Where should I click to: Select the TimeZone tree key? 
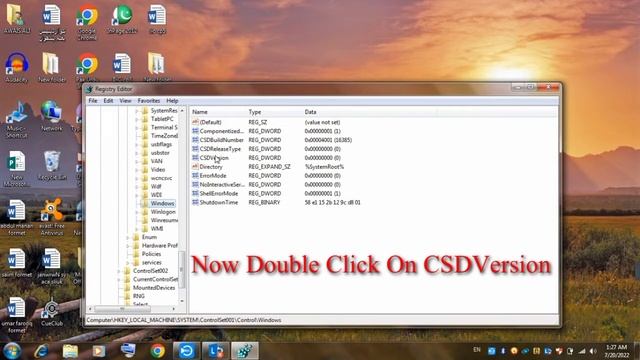[x=164, y=136]
